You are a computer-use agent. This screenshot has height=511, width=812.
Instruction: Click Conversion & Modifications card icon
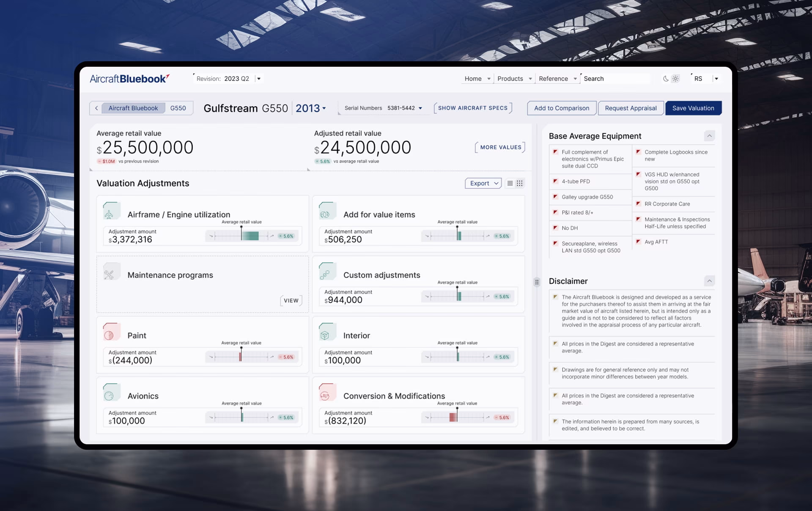(327, 392)
